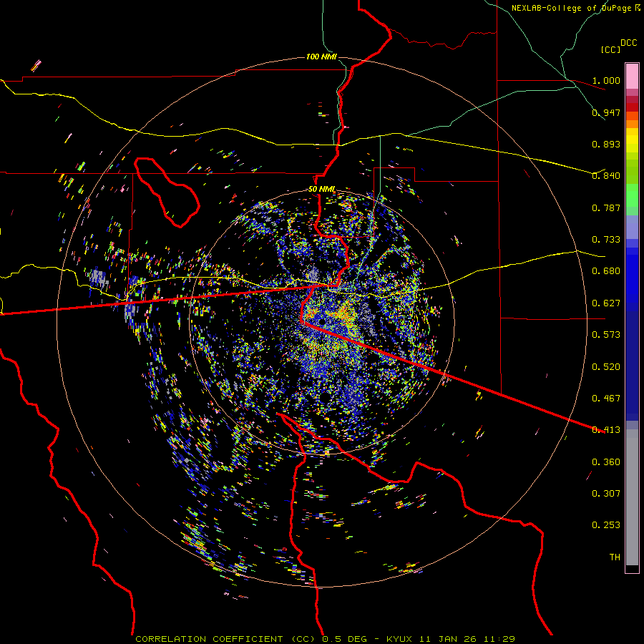The width and height of the screenshot is (644, 644).
Task: Click the 0.840 legend value
Action: [606, 176]
